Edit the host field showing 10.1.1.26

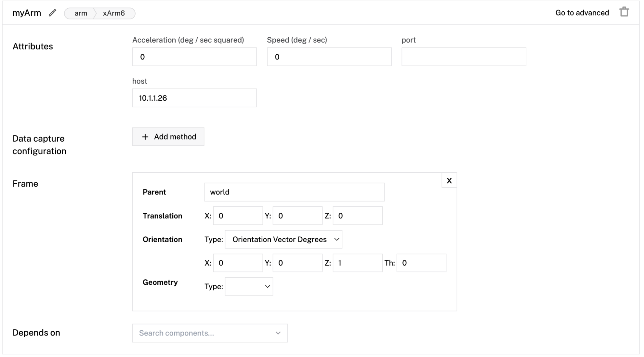[194, 98]
